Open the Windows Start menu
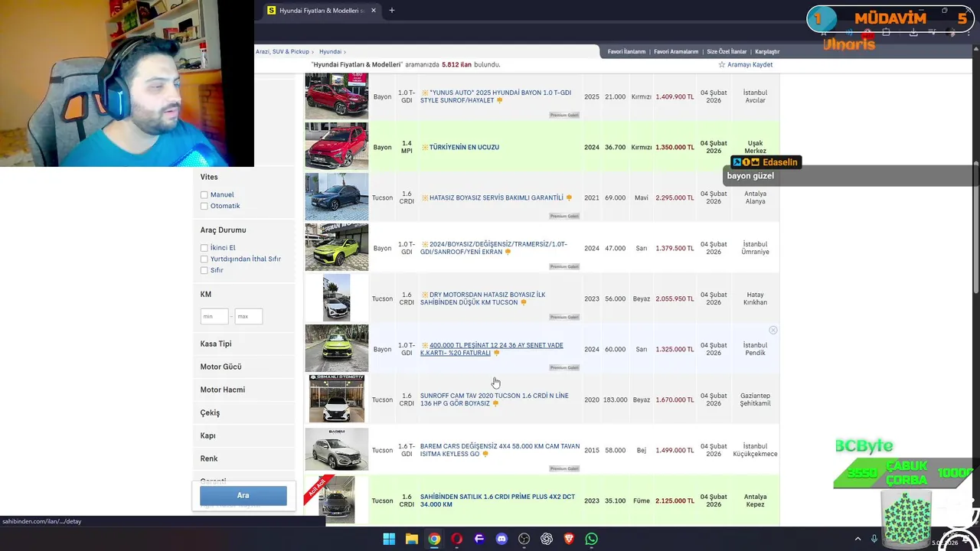This screenshot has width=980, height=551. click(x=389, y=539)
